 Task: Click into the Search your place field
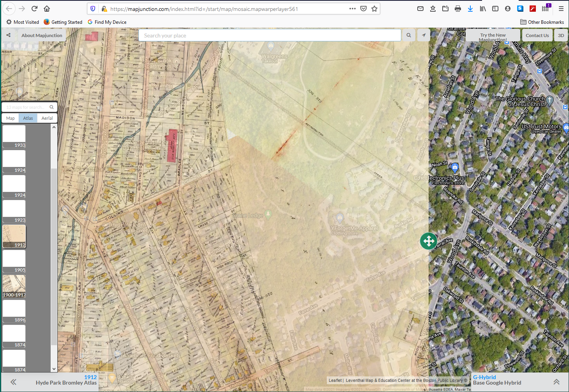click(269, 35)
